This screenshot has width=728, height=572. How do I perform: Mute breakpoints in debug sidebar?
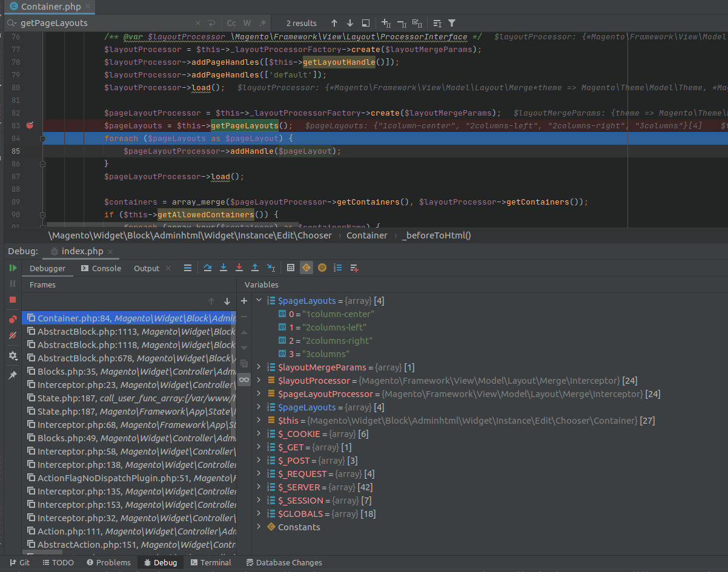13,335
